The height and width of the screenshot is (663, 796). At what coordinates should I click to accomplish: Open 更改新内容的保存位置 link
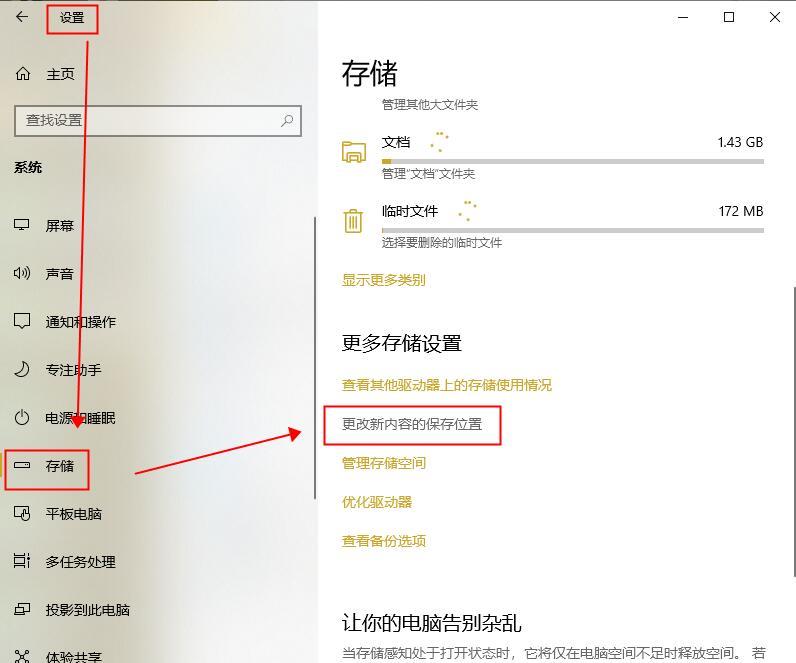[412, 424]
